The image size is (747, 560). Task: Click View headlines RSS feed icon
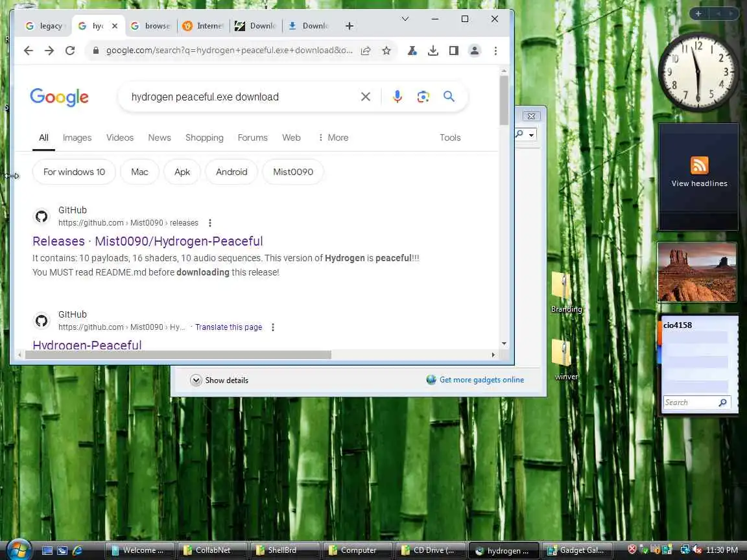pos(700,165)
